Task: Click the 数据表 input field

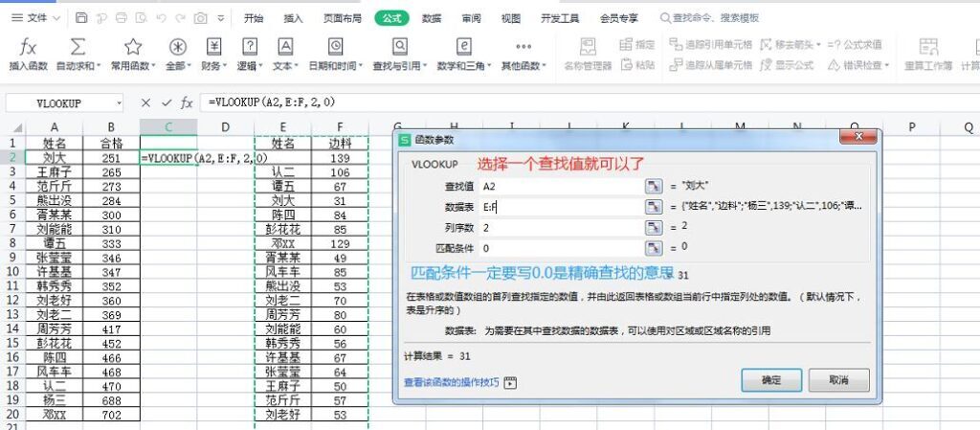Action: click(561, 207)
